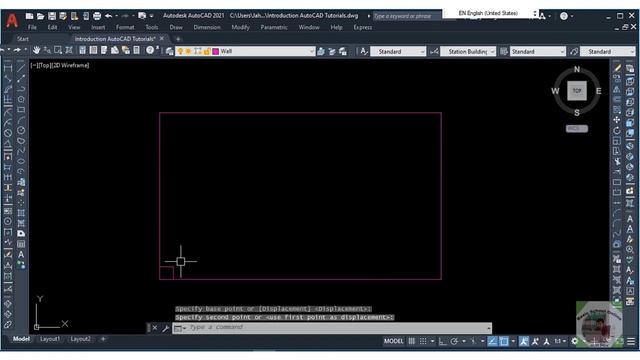This screenshot has width=640, height=360.
Task: Click the keyword search box
Action: pyautogui.click(x=407, y=16)
